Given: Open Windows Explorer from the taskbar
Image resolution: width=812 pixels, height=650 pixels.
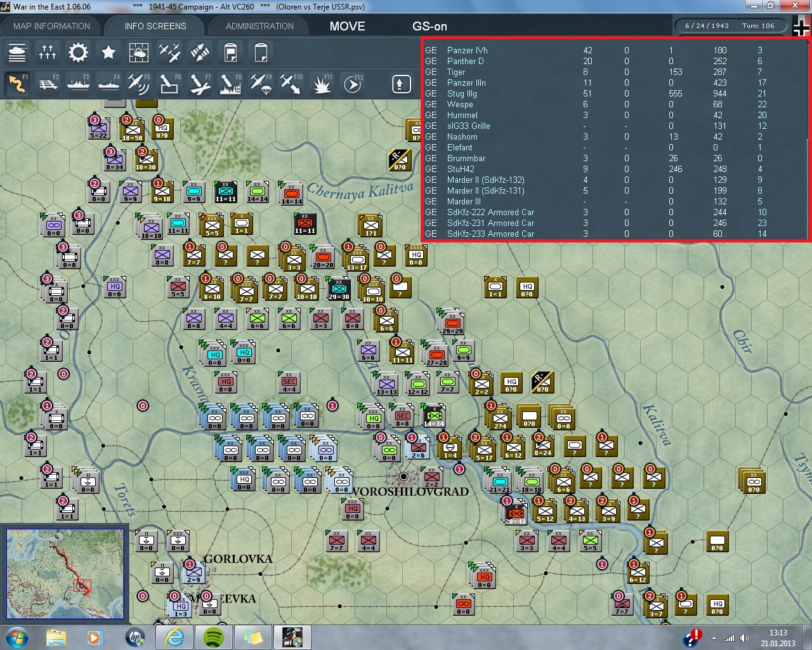Looking at the screenshot, I should point(56,637).
